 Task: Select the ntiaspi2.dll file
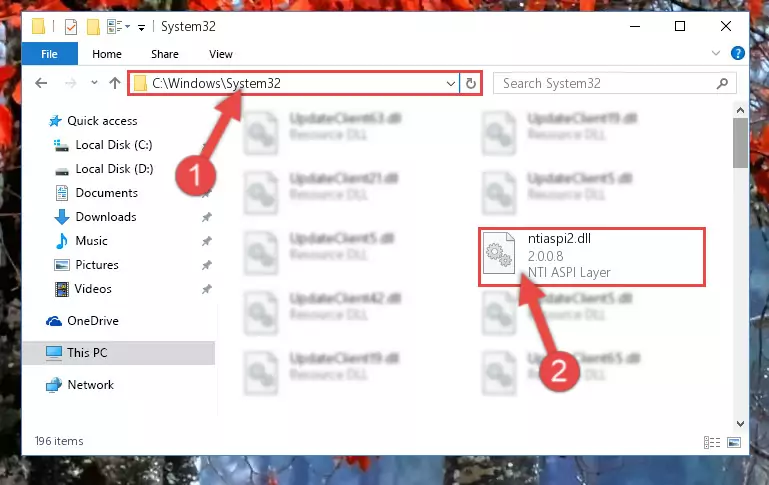592,256
